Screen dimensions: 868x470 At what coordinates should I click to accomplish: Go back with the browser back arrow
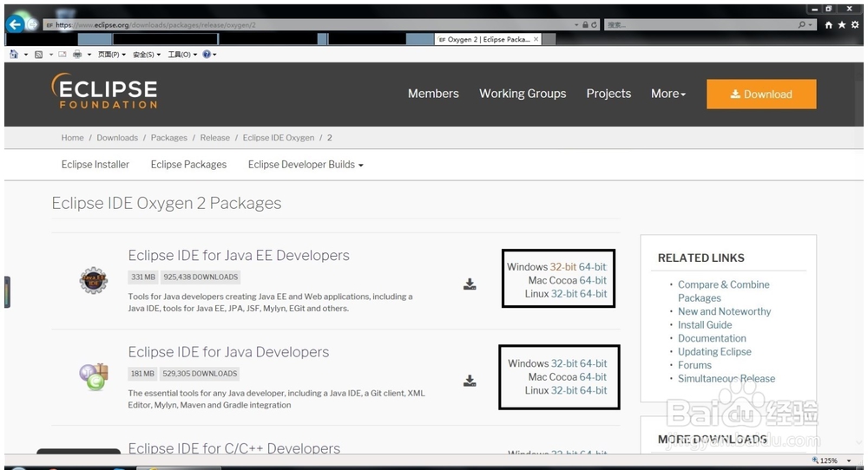pyautogui.click(x=15, y=24)
